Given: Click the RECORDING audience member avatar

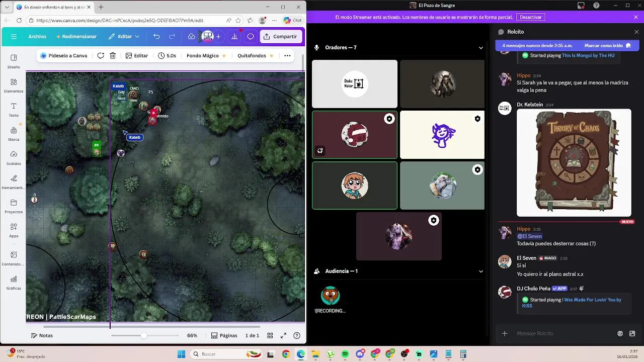Looking at the screenshot, I should [x=331, y=296].
